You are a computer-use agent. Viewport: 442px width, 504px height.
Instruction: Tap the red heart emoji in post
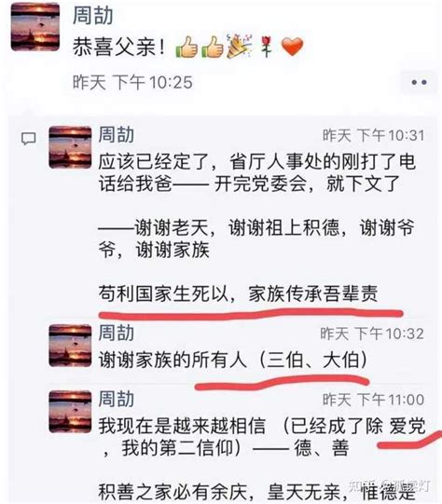(x=292, y=47)
